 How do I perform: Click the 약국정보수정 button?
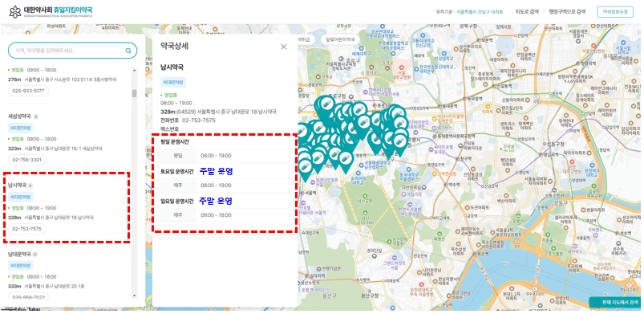(615, 12)
